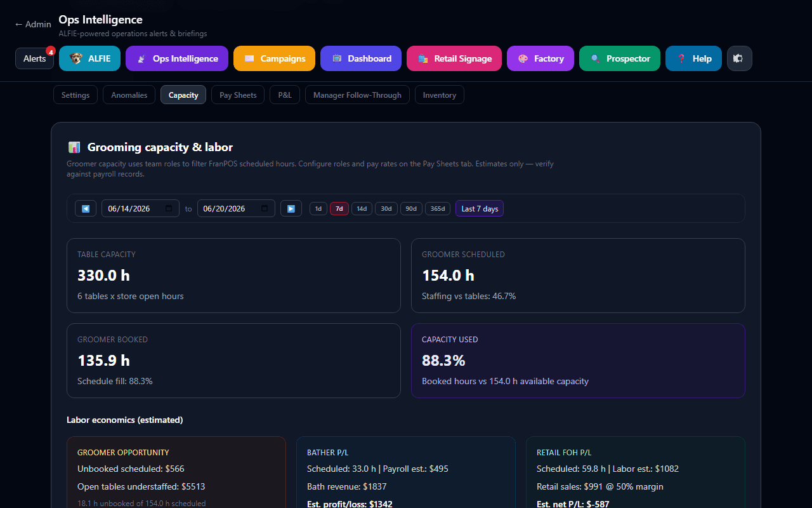Click the Last 7 days button

(x=480, y=208)
